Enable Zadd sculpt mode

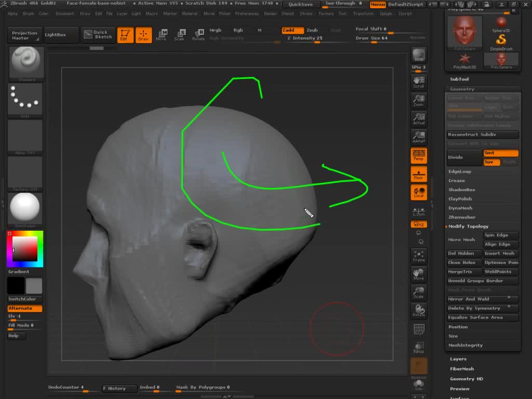pos(292,30)
